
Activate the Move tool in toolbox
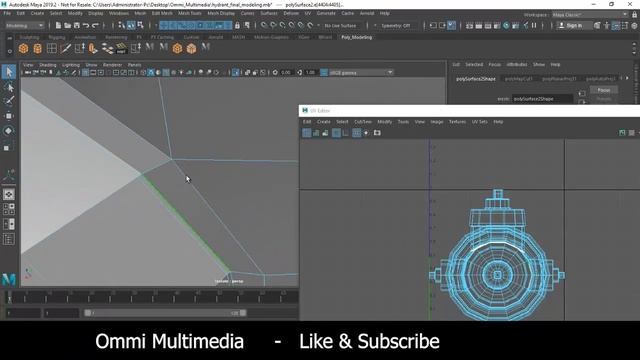tap(9, 116)
